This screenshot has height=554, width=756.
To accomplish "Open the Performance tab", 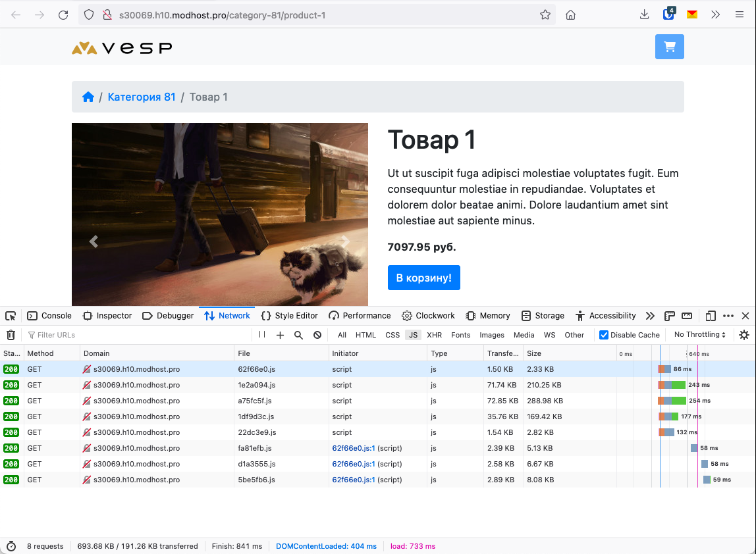I will tap(360, 316).
